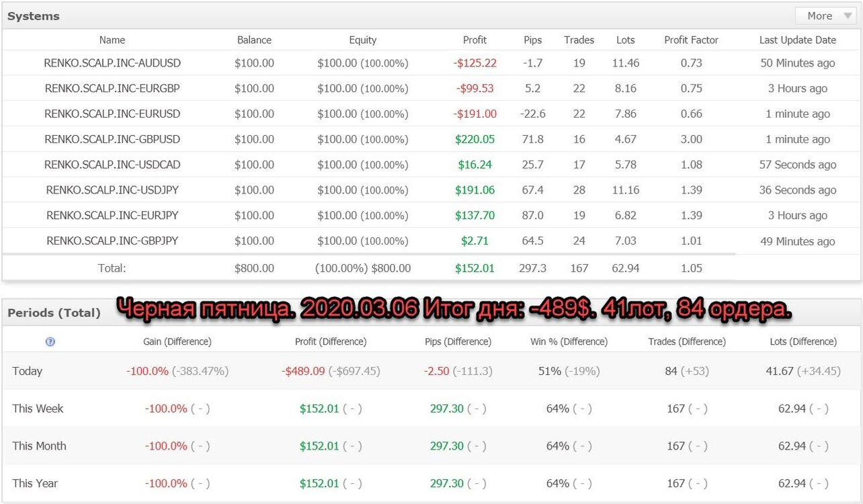This screenshot has height=504, width=863.
Task: Click the Trades (Difference) column header
Action: (687, 341)
